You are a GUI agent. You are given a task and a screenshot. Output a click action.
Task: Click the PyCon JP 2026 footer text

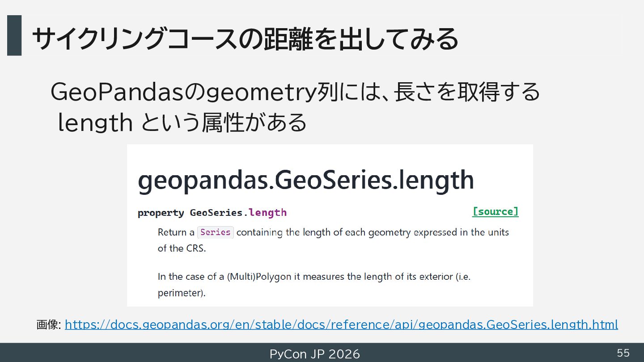pos(314,354)
